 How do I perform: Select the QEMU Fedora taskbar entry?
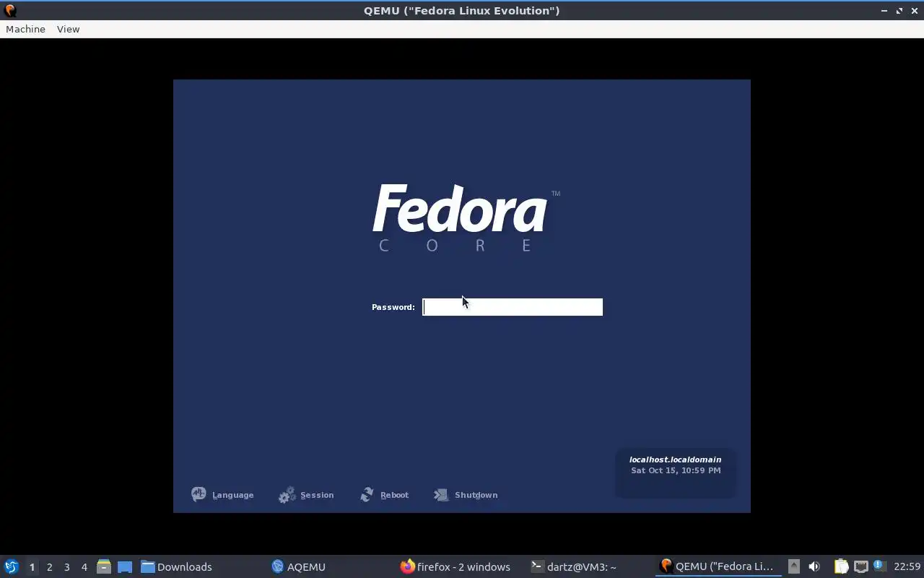tap(718, 567)
